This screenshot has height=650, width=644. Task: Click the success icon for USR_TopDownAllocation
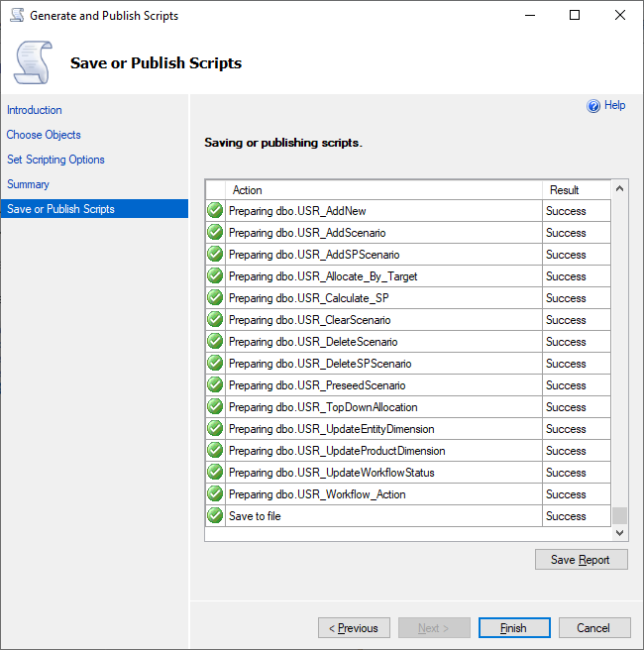point(215,407)
